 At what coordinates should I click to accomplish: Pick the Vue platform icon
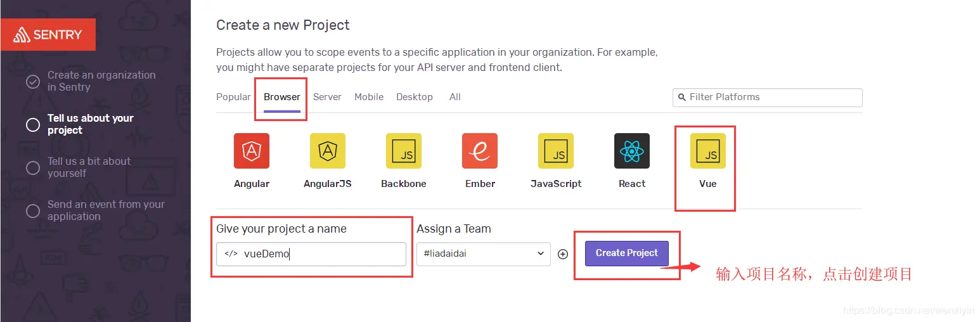click(708, 151)
